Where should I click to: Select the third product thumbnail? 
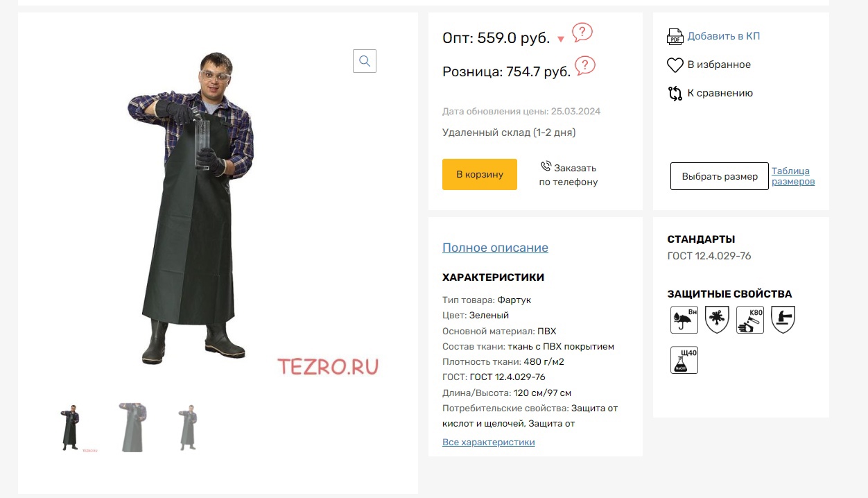188,427
